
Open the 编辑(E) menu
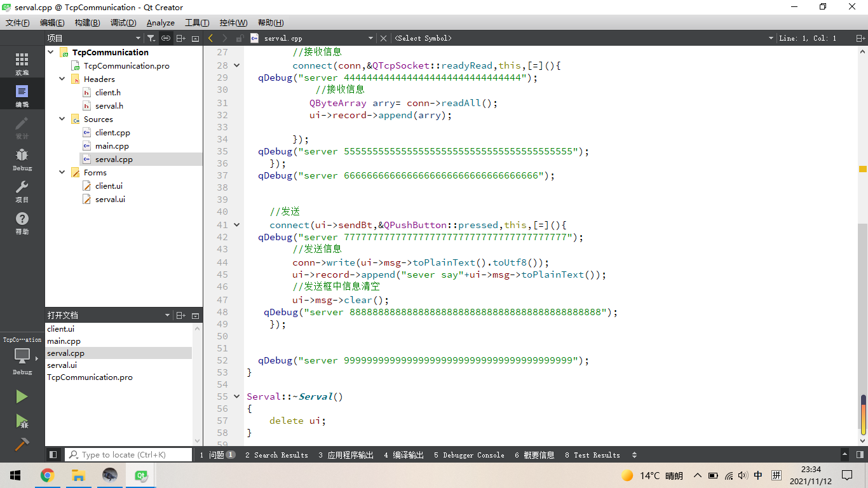point(52,23)
